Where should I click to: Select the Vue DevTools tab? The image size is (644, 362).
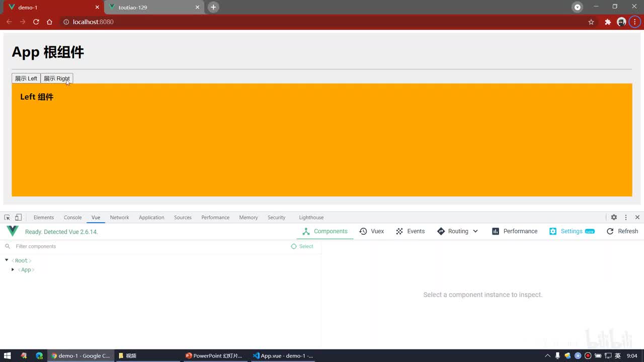96,217
